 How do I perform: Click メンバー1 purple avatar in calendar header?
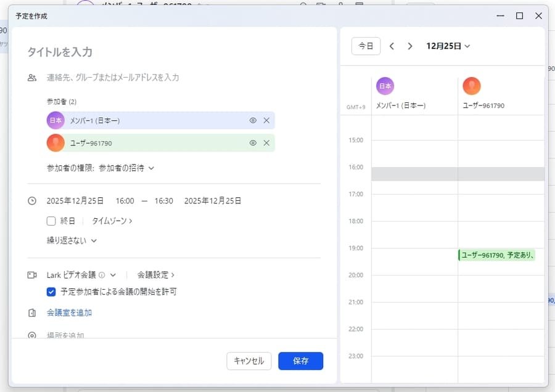pos(385,86)
